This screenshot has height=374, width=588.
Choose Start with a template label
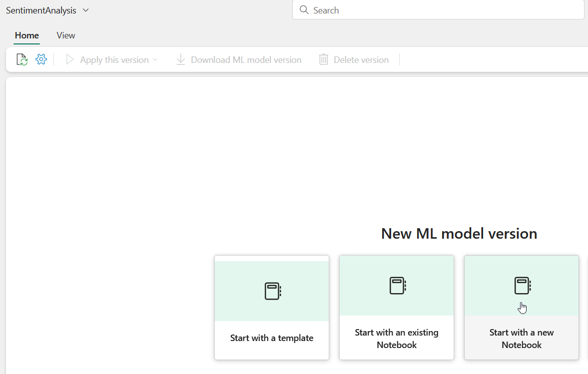(272, 338)
